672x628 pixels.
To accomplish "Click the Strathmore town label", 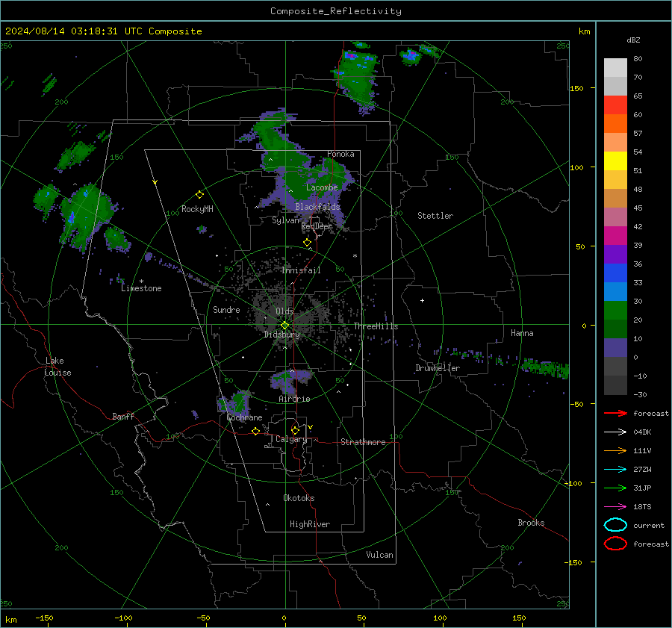I will (363, 442).
